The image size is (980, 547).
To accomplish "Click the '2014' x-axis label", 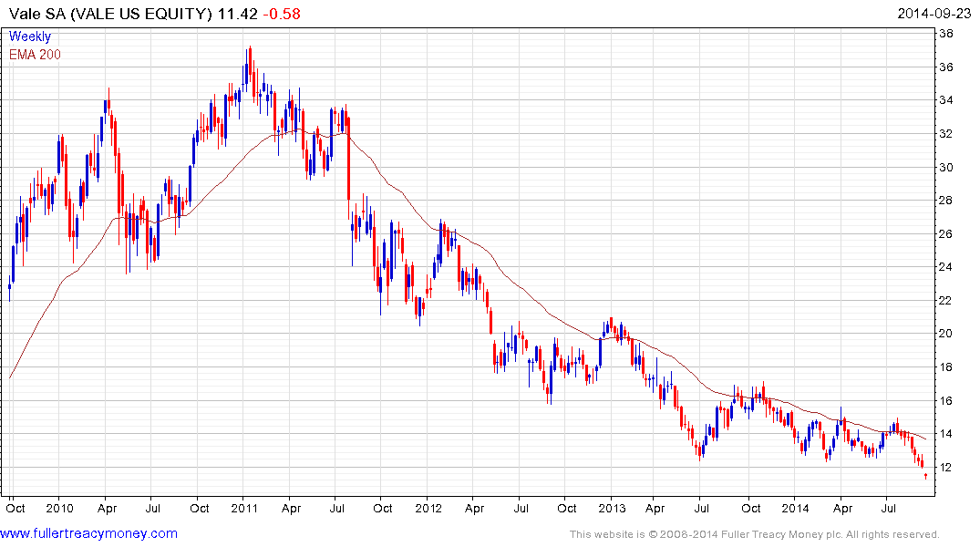I will [795, 508].
